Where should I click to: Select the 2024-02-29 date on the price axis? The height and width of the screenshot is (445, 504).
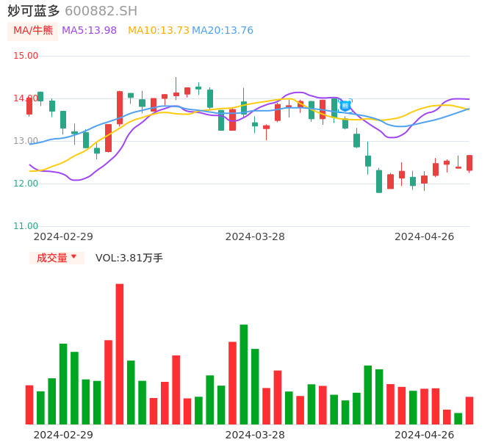(x=63, y=236)
